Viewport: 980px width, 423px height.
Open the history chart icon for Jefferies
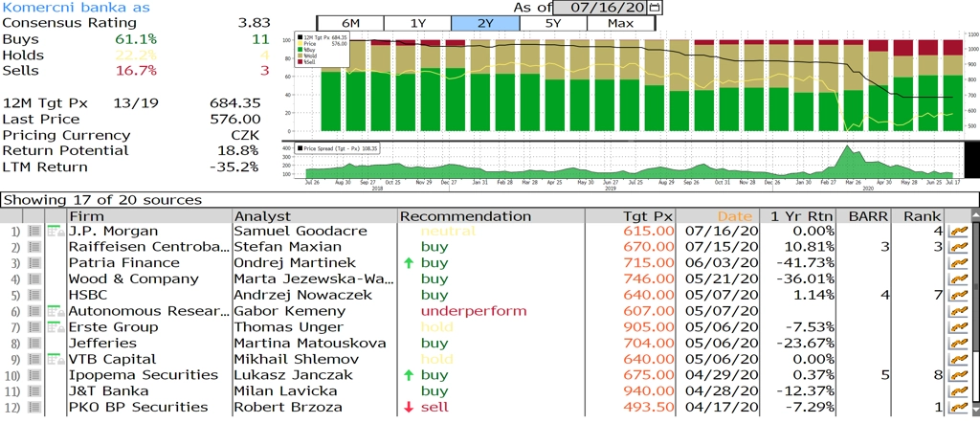956,344
